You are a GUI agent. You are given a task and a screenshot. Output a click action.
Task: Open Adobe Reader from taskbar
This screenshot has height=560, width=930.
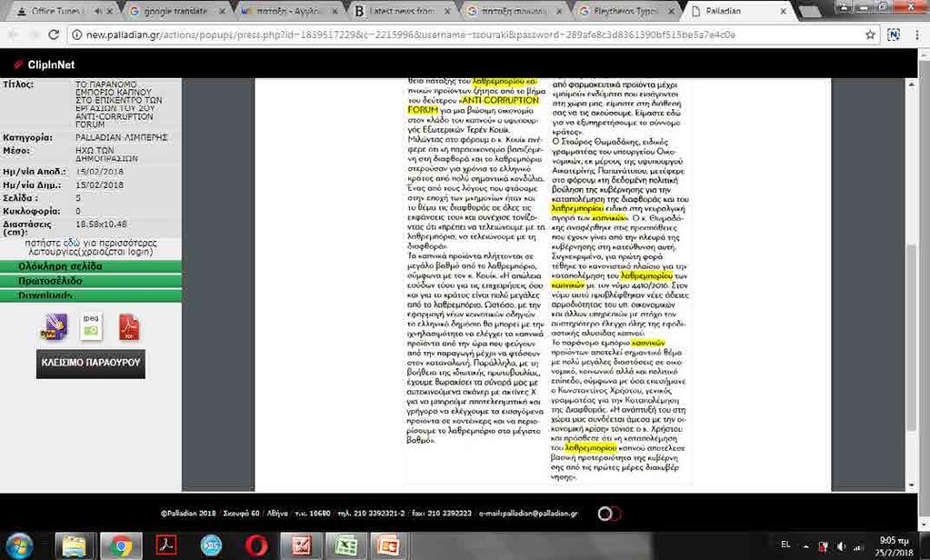pyautogui.click(x=166, y=545)
